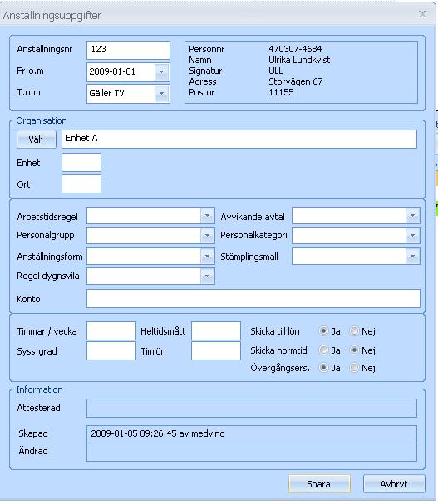Click the postnr value 11155

pyautogui.click(x=281, y=92)
